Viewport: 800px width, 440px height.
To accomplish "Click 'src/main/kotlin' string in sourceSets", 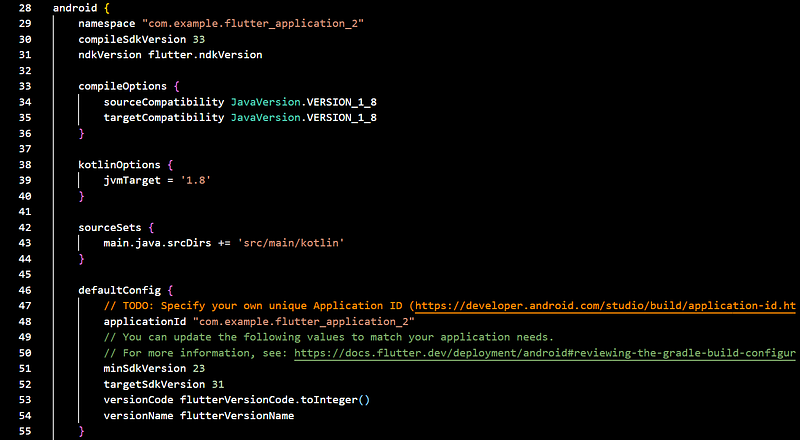I will (291, 243).
